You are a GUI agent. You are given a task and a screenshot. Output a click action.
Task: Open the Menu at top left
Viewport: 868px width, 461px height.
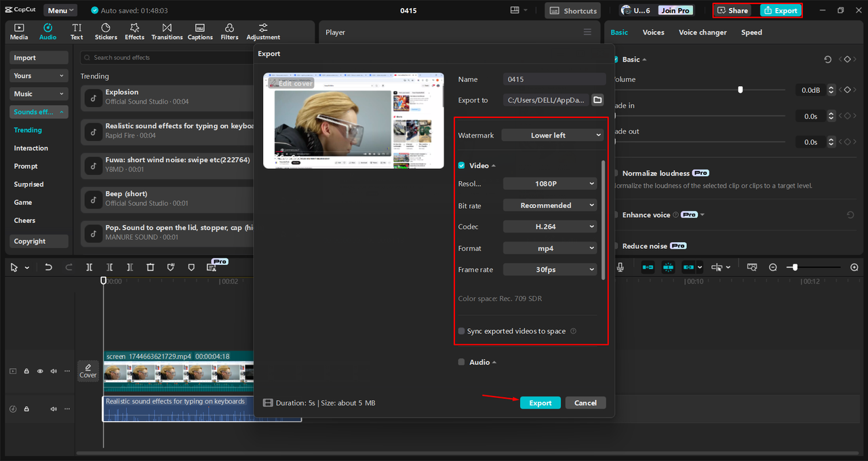[x=60, y=9]
